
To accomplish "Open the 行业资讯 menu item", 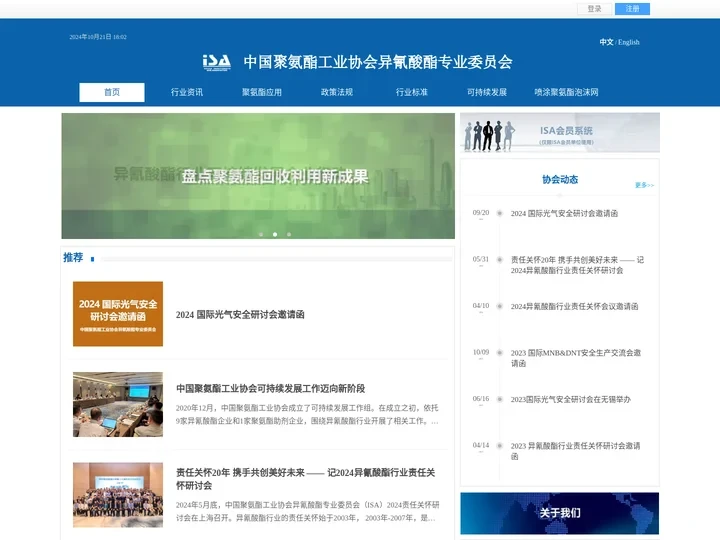I will (x=187, y=92).
